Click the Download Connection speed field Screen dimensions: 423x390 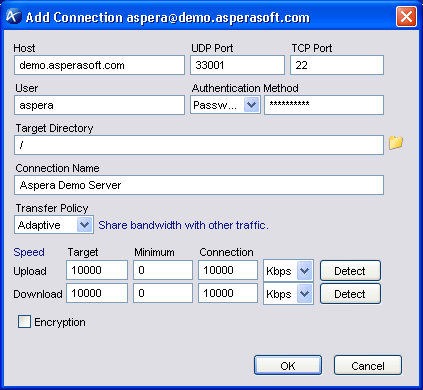(x=228, y=293)
